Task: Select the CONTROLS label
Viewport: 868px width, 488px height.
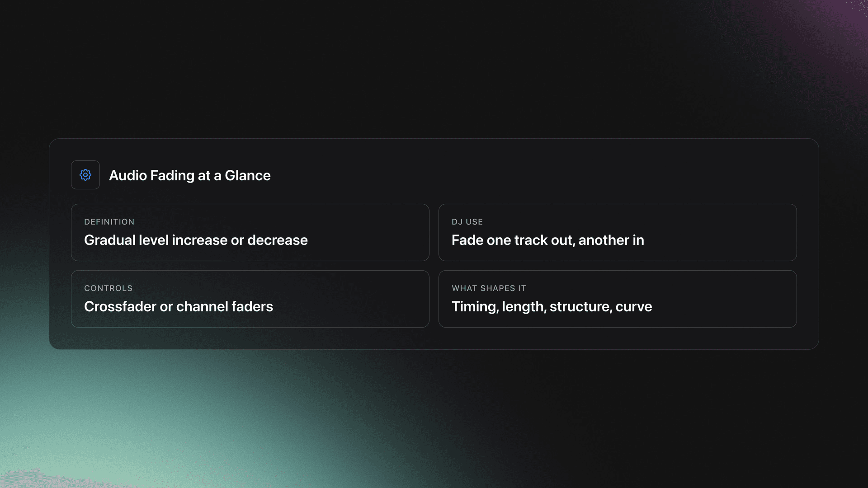Action: [108, 288]
